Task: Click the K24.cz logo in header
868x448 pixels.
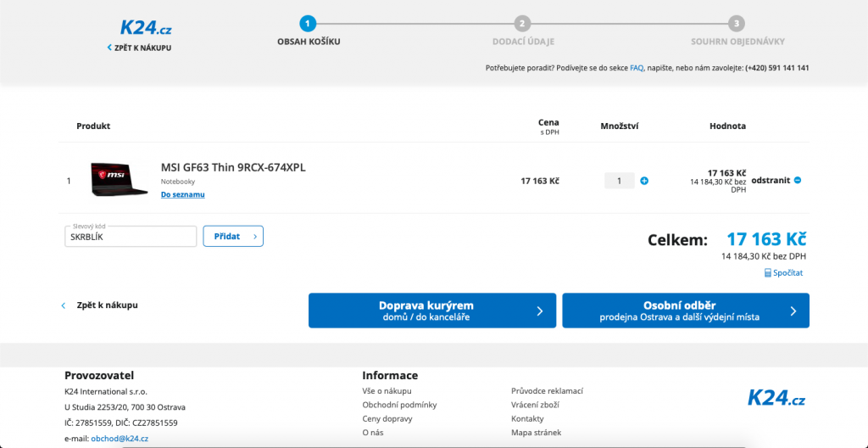Action: click(146, 27)
